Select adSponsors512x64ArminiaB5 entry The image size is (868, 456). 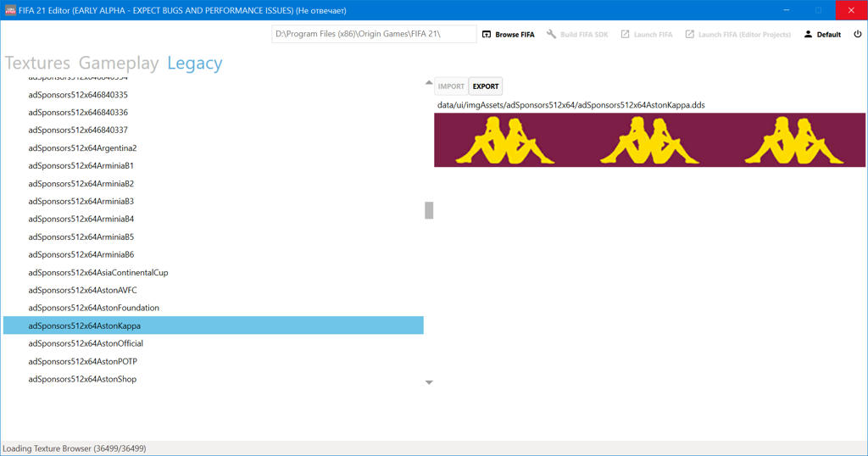[81, 236]
